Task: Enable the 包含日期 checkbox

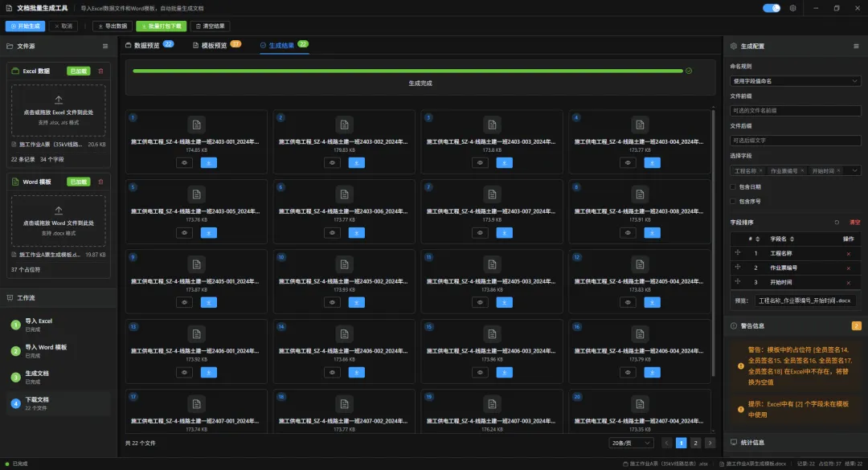Action: pos(733,186)
